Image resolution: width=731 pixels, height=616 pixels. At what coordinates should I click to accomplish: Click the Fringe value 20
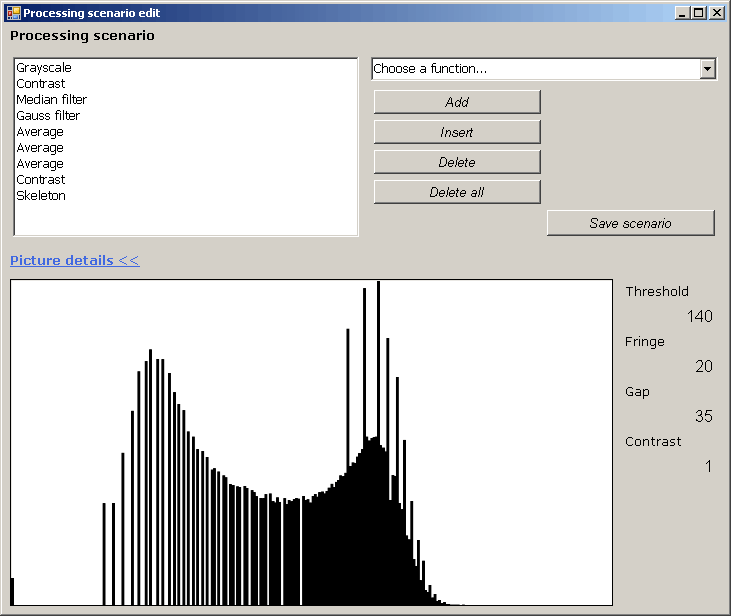pyautogui.click(x=703, y=367)
